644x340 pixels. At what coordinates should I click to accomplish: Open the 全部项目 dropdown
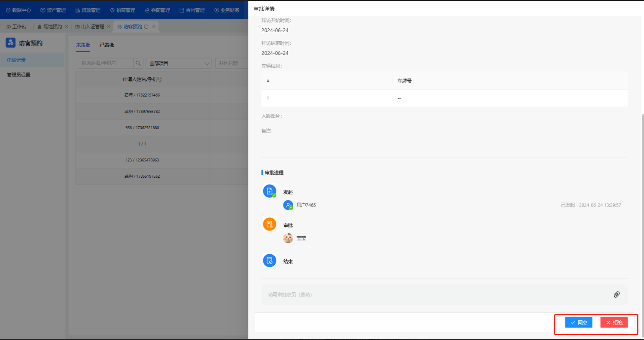click(x=179, y=63)
